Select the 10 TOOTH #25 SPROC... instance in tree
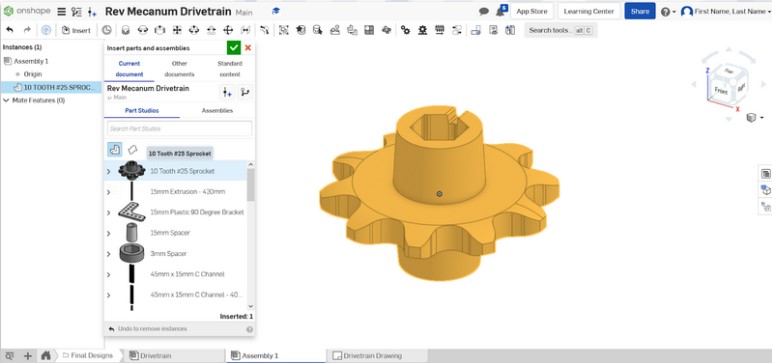 (52, 87)
